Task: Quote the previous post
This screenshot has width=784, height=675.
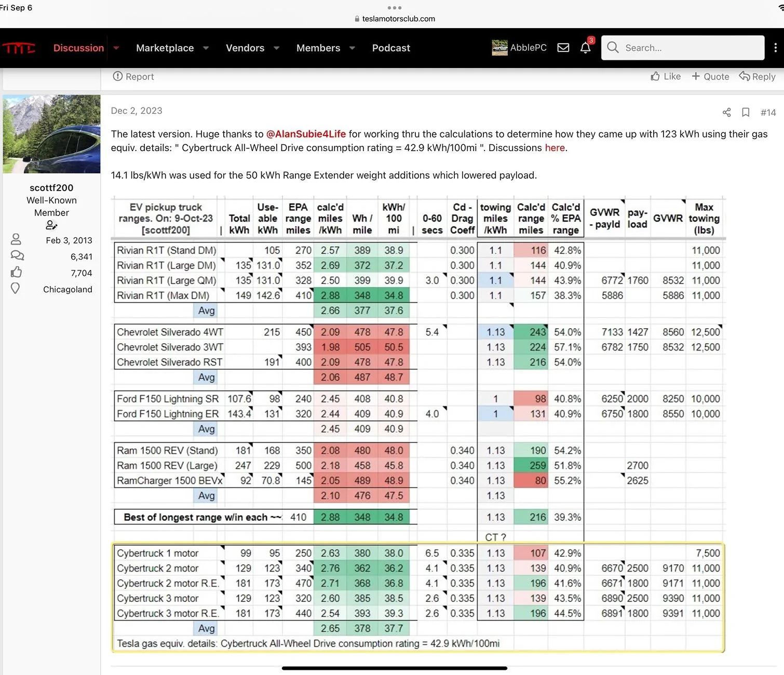Action: coord(710,76)
